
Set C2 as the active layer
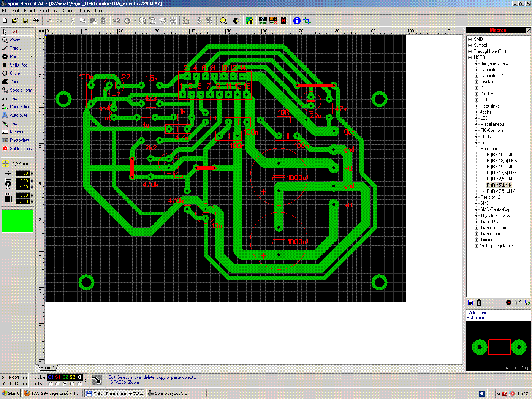65,384
